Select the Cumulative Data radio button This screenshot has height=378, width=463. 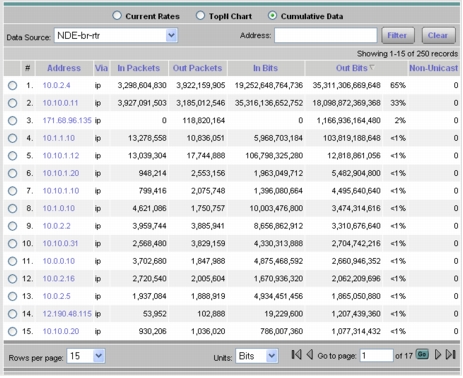coord(272,15)
